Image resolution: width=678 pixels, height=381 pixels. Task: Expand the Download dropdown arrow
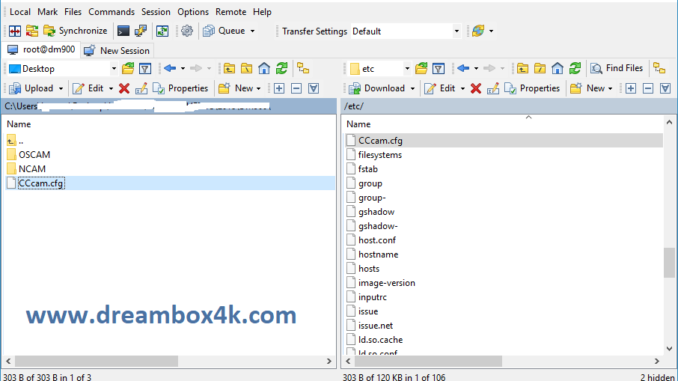(x=413, y=89)
